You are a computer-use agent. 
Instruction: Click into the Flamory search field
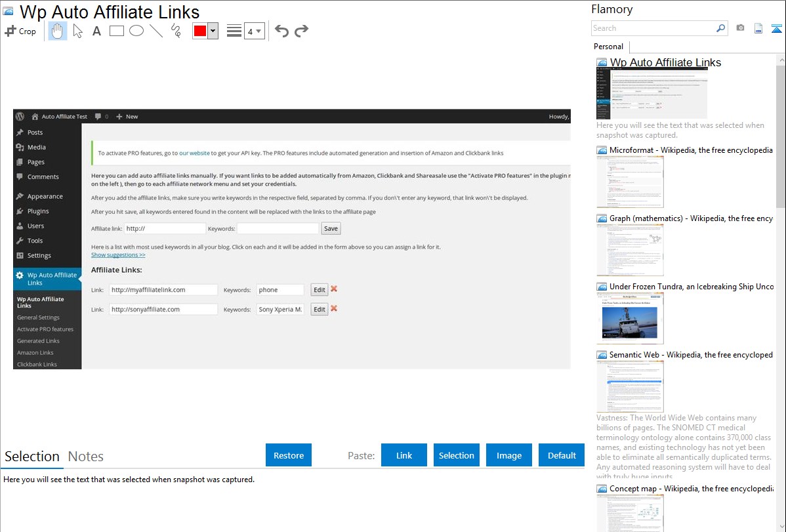click(x=653, y=28)
